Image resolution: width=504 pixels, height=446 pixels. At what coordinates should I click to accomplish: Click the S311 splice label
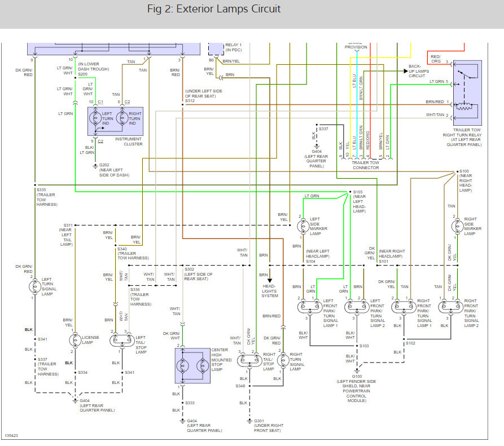point(68,226)
